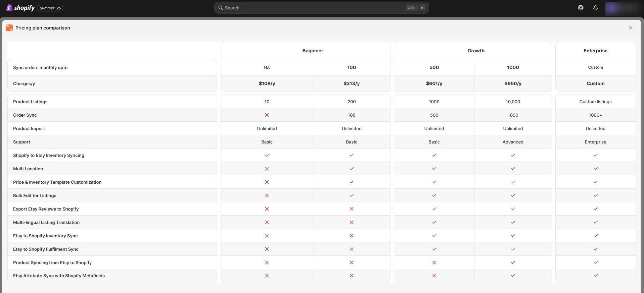
Task: Click the Shopify logo icon
Action: 9,8
